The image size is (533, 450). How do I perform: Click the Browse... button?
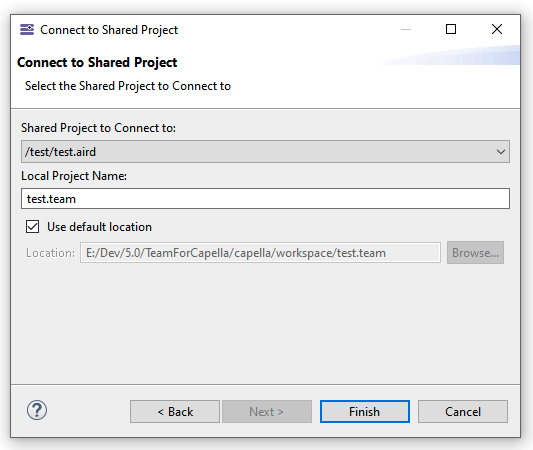[475, 253]
